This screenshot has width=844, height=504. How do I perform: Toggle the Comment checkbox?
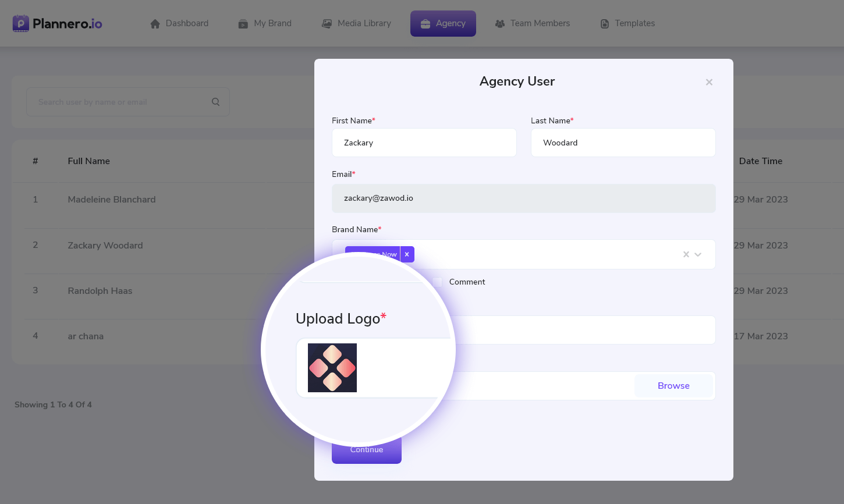pyautogui.click(x=437, y=282)
